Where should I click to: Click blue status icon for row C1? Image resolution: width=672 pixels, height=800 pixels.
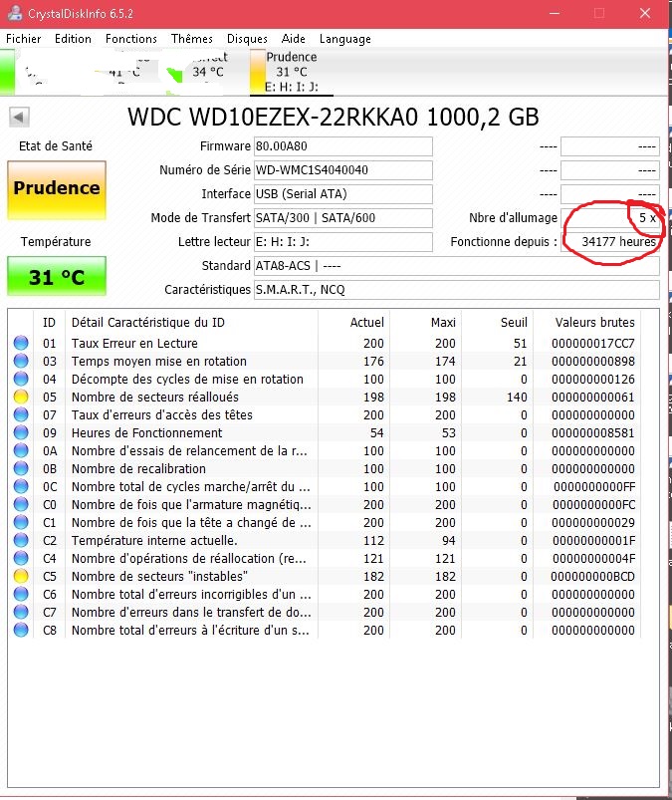point(21,522)
